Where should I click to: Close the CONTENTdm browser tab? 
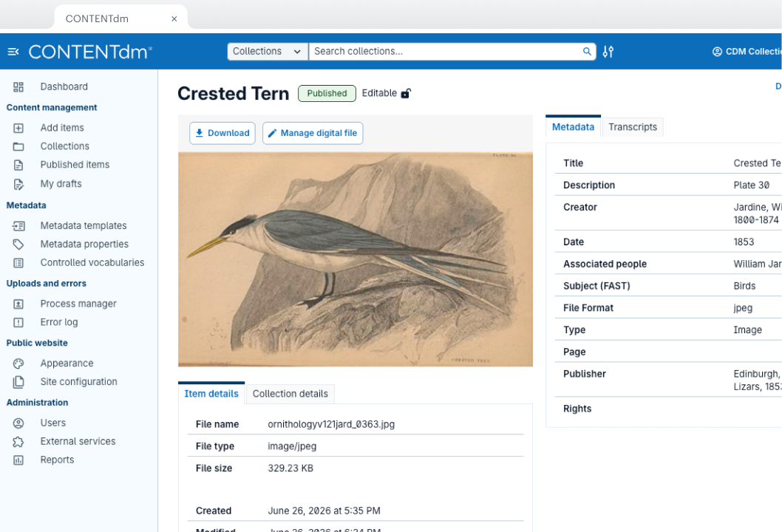click(174, 19)
